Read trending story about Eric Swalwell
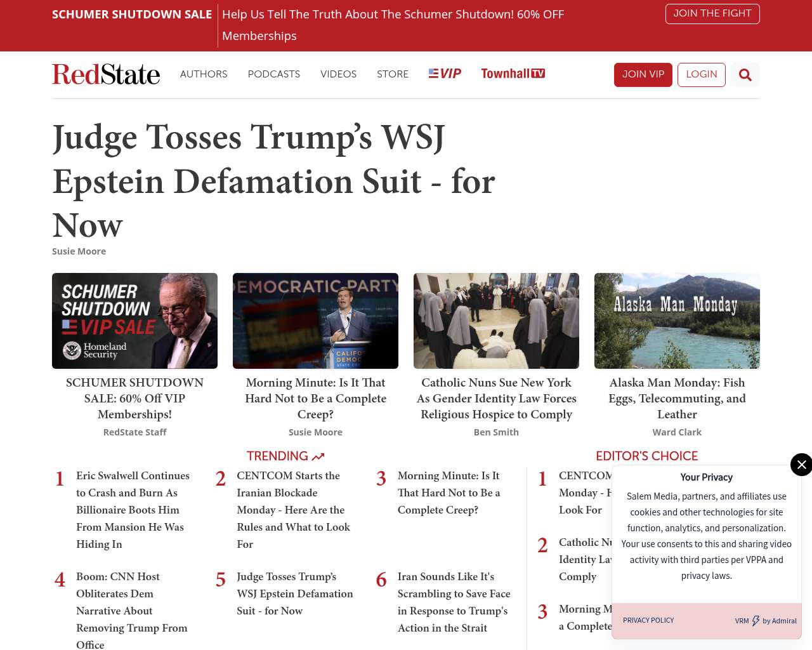This screenshot has height=650, width=812. [x=133, y=509]
